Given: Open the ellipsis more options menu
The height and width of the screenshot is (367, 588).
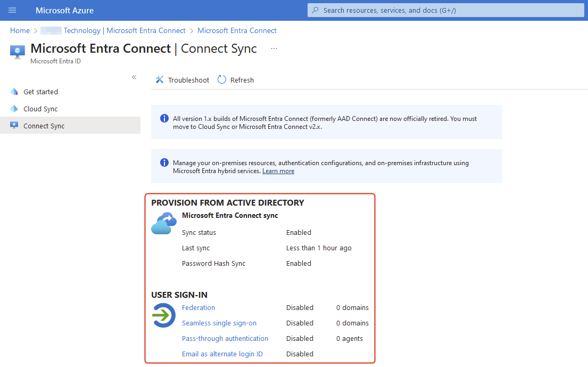Looking at the screenshot, I should tap(274, 48).
